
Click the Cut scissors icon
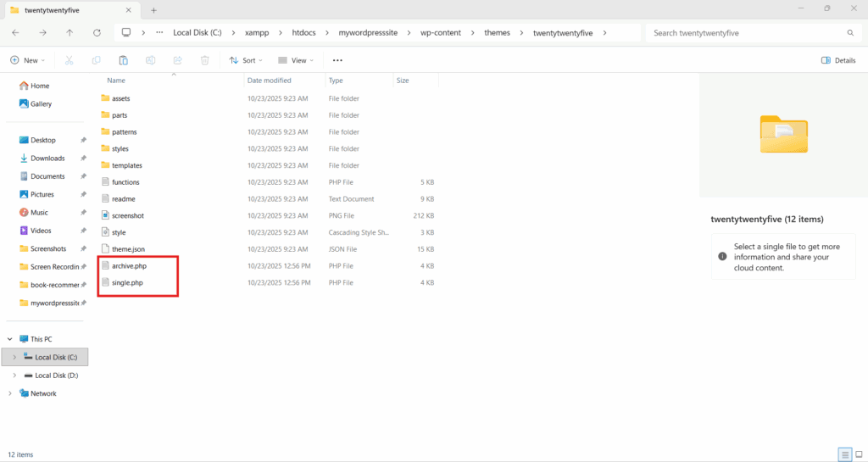pos(70,60)
